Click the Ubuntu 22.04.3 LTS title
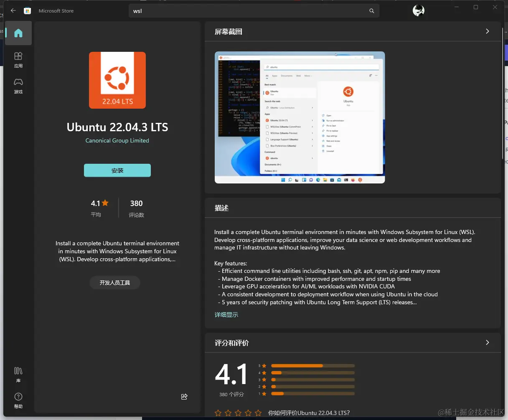This screenshot has height=420, width=508. (117, 127)
